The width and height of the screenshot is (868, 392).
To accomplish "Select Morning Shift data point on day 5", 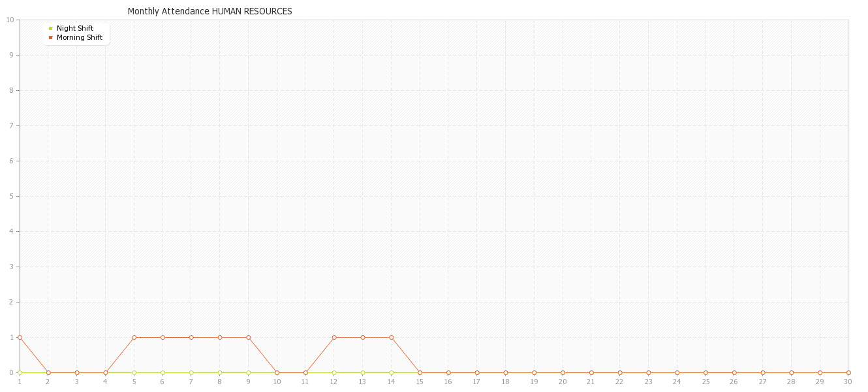I will tap(134, 337).
